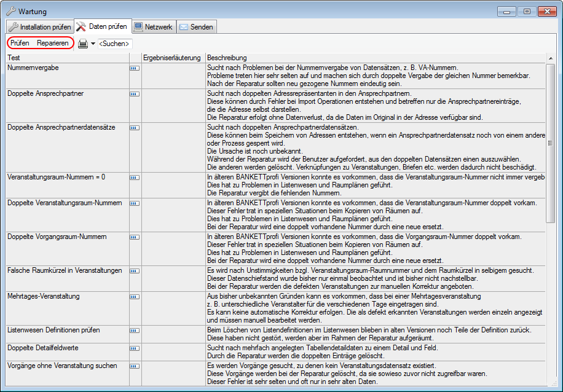Click status icon for Doppelte Detailfeldwerte row
This screenshot has width=563, height=392.
(x=134, y=349)
